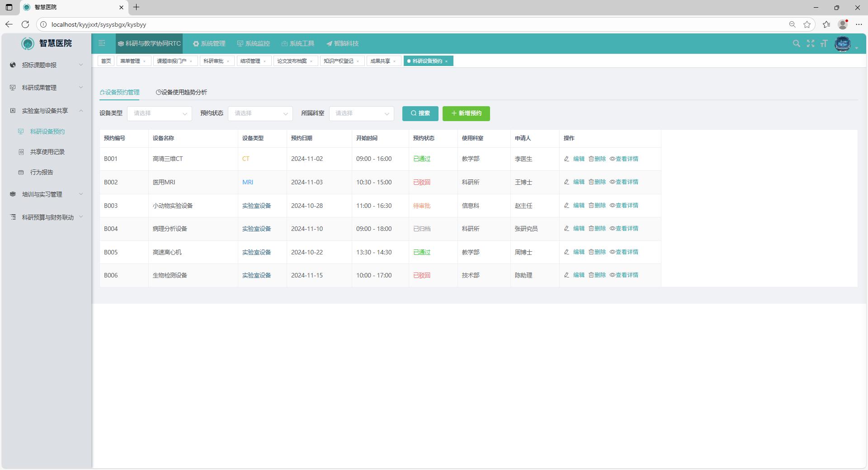Click the user avatar in header
The height and width of the screenshot is (470, 868).
(842, 44)
